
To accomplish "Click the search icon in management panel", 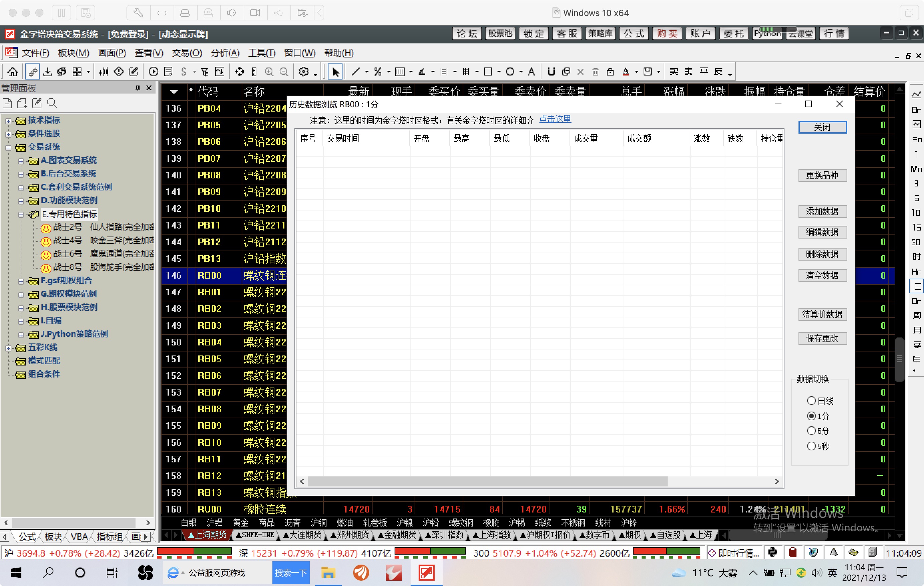I will [x=52, y=103].
